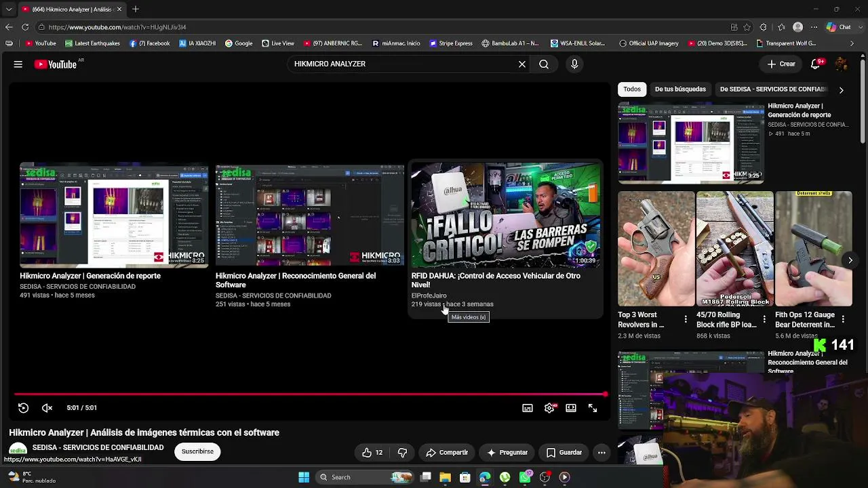Open the tab search dropdown
The width and height of the screenshot is (868, 488).
9,9
